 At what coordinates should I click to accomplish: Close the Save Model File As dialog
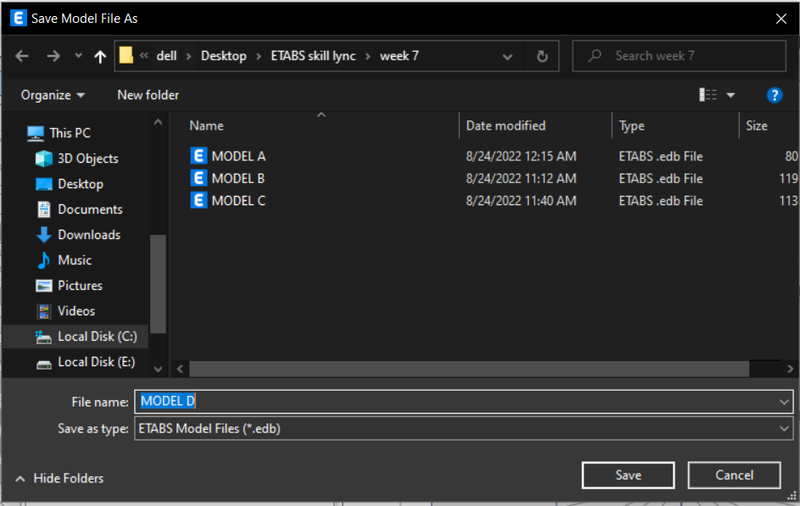pyautogui.click(x=781, y=19)
